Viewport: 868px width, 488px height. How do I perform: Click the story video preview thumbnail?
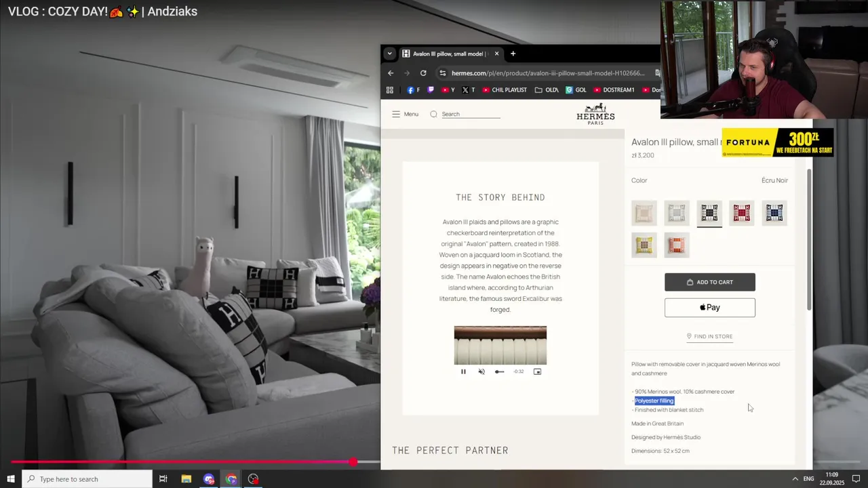click(500, 345)
